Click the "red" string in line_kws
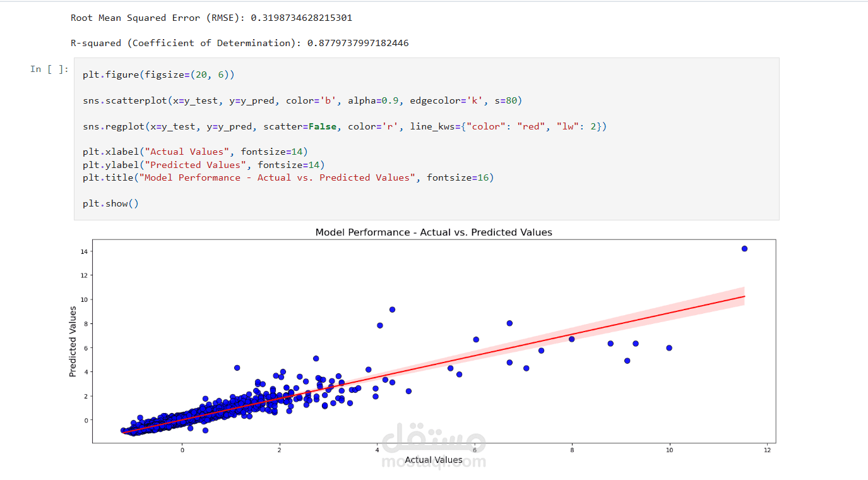This screenshot has height=480, width=868. tap(531, 126)
